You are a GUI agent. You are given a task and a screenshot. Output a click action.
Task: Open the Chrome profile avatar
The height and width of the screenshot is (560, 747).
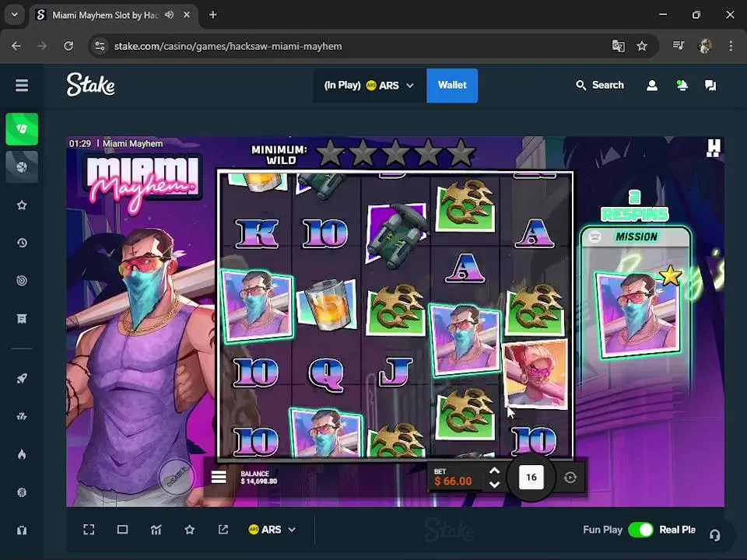(705, 46)
